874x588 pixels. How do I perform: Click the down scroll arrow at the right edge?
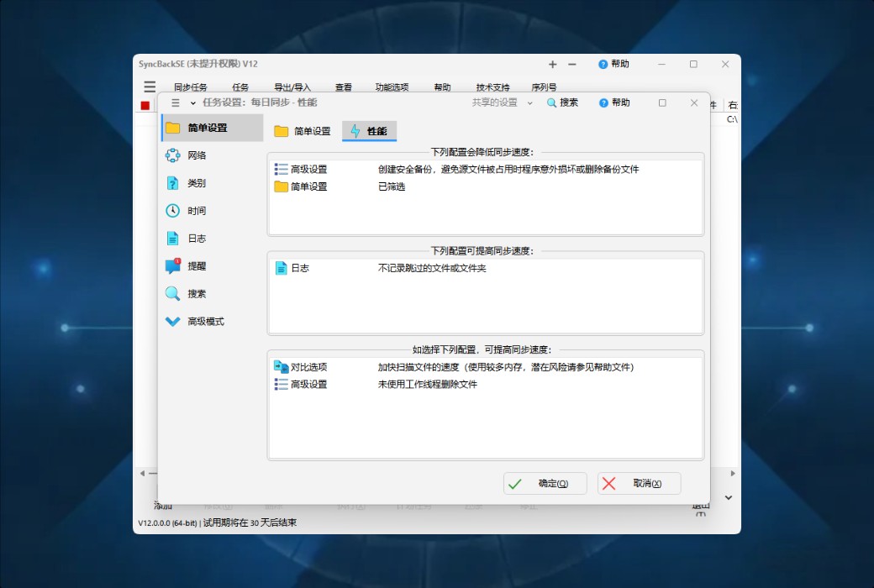pos(728,497)
